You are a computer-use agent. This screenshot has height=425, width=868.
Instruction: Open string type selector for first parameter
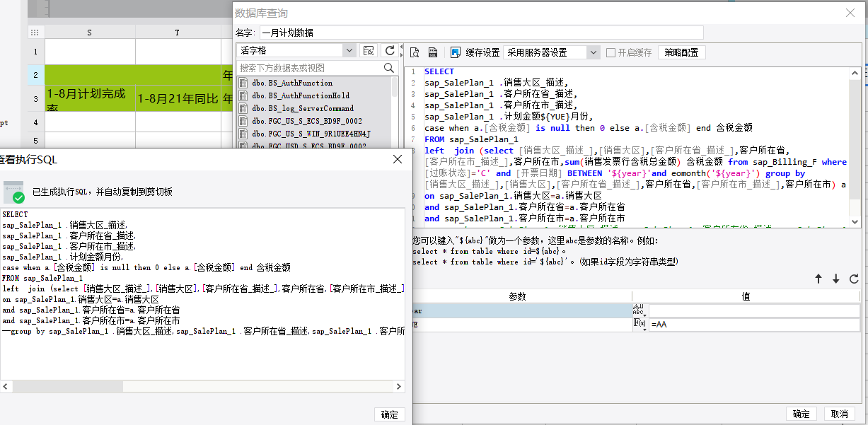click(640, 310)
